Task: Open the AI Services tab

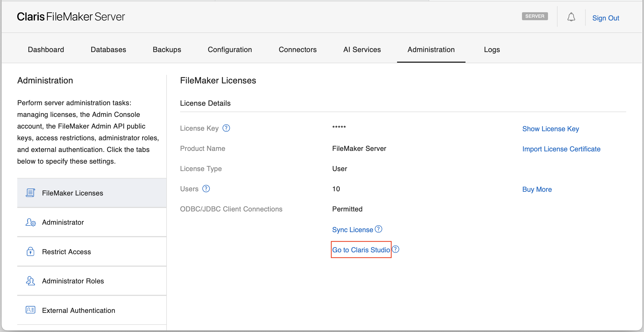Action: point(362,49)
